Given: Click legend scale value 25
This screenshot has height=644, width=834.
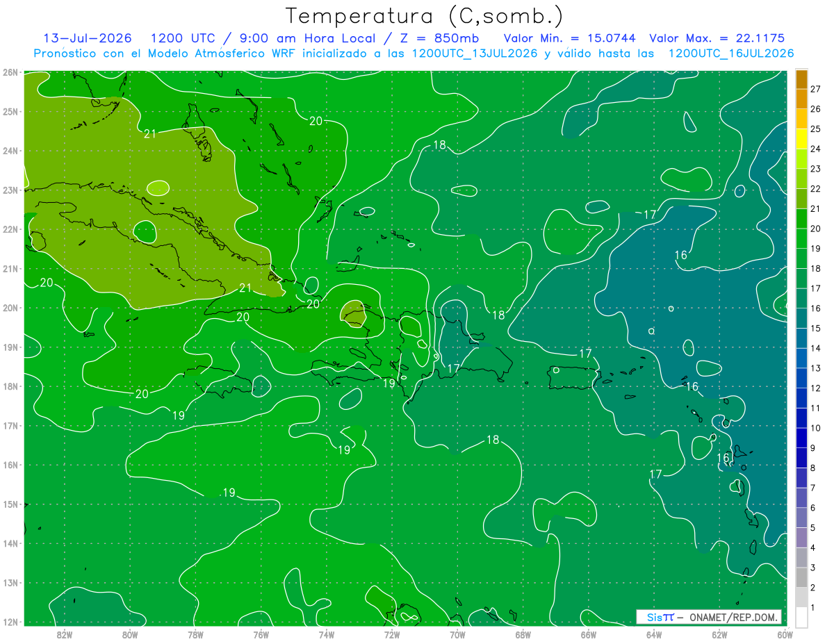Looking at the screenshot, I should pyautogui.click(x=815, y=129).
